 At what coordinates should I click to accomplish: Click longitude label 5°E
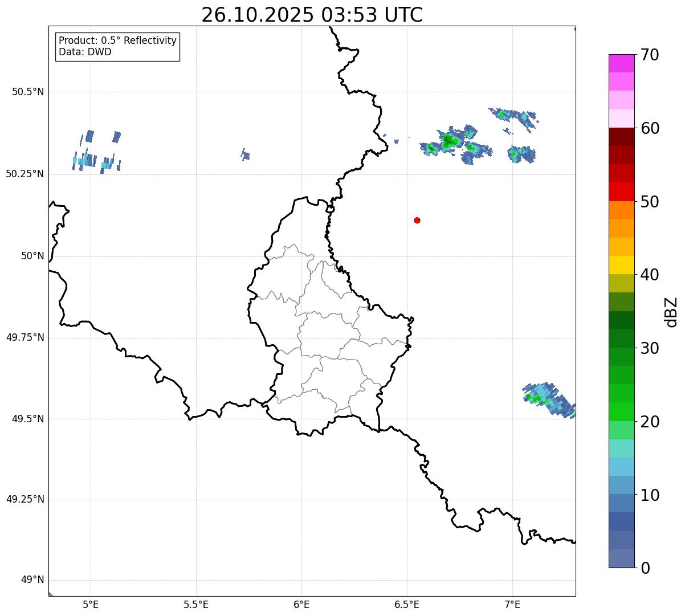pyautogui.click(x=91, y=604)
